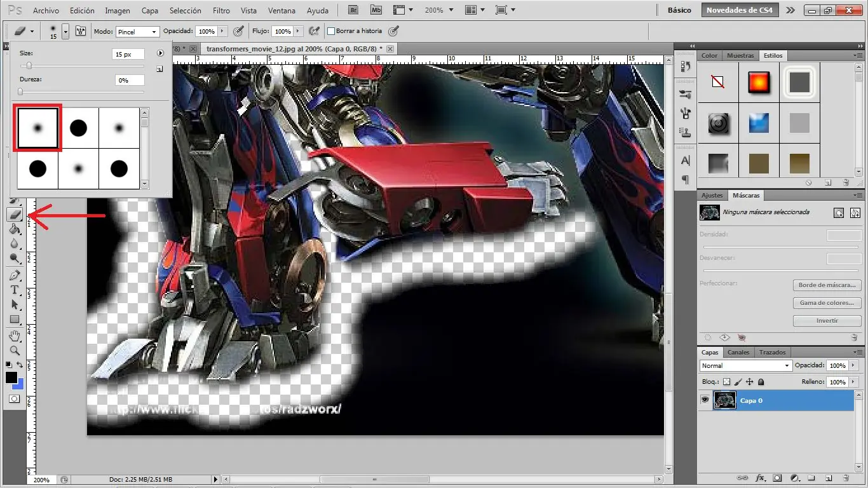Select the Hand tool
Viewport: 868px width, 488px height.
tap(15, 335)
